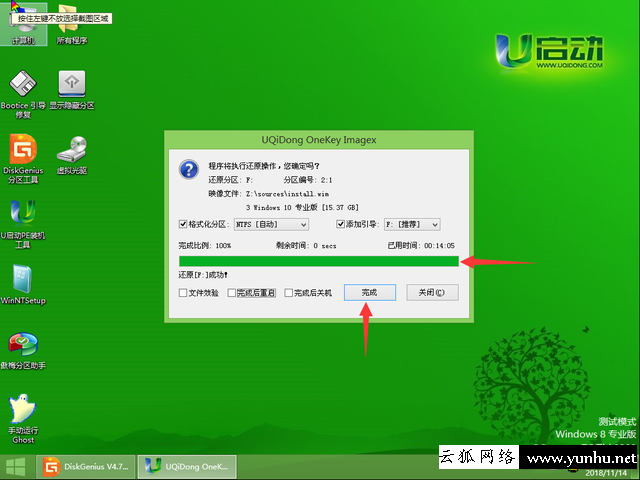Open WinNTSetup desktop icon

click(x=23, y=284)
